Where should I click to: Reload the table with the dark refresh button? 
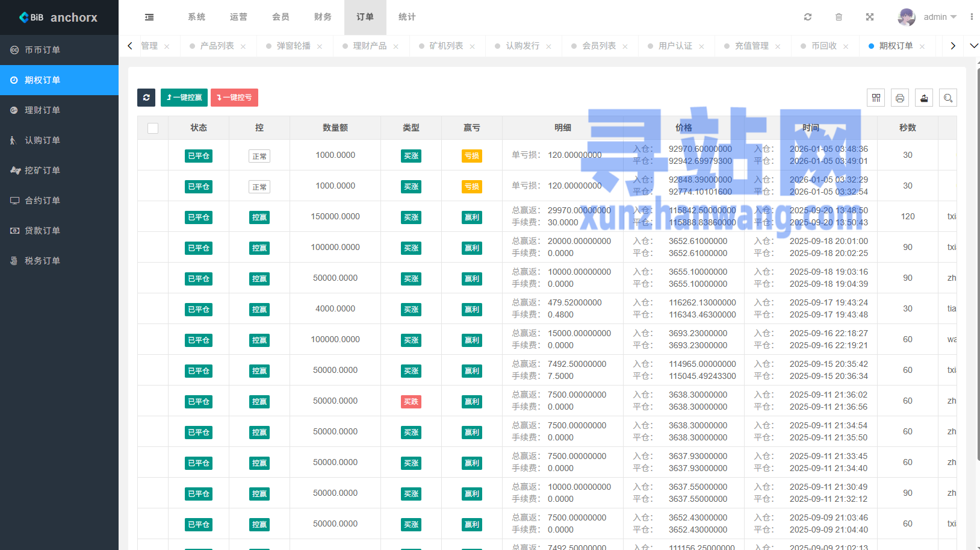tap(146, 98)
